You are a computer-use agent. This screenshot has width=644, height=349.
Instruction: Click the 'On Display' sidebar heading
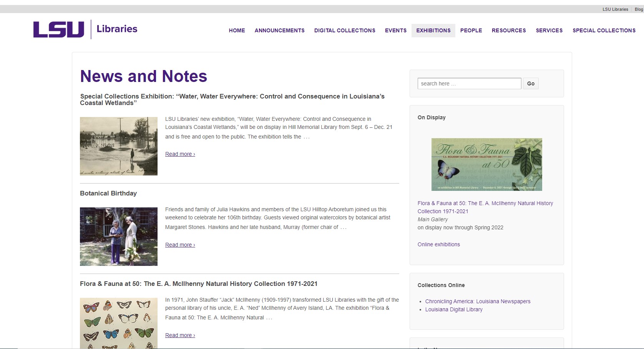point(432,117)
